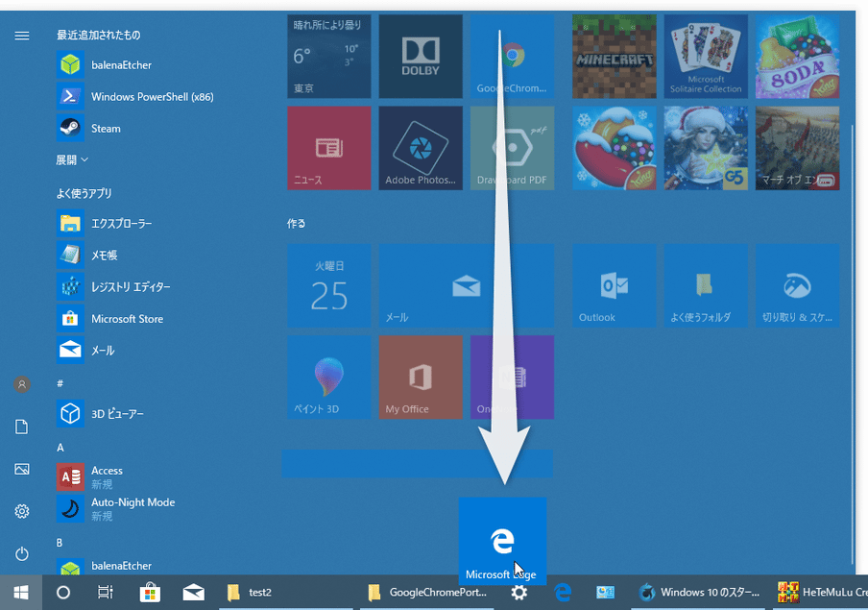Open the hamburger menu in Start
The width and height of the screenshot is (868, 610).
(21, 36)
